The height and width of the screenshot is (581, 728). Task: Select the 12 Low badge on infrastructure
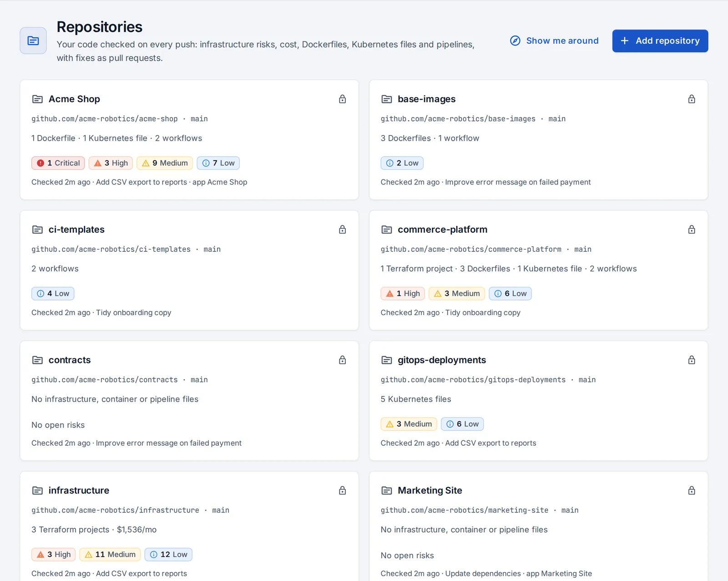point(168,555)
